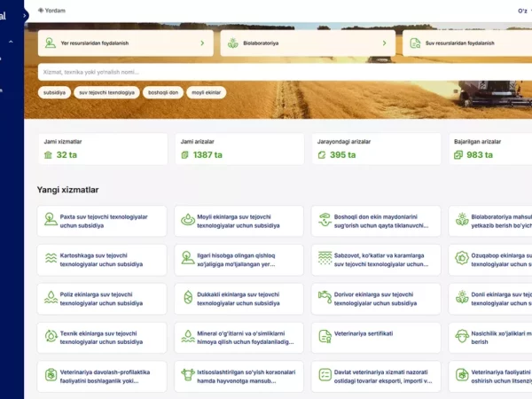
Task: Click the Kartoshkaga subsidiya waves icon
Action: pos(51,258)
